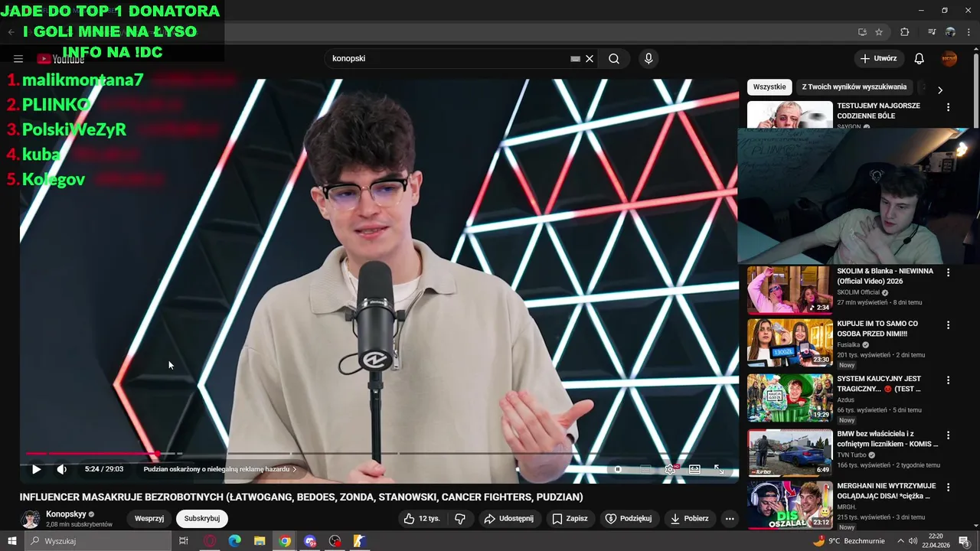Toggle subtitles in the video player
Viewport: 980px width, 551px height.
point(645,469)
